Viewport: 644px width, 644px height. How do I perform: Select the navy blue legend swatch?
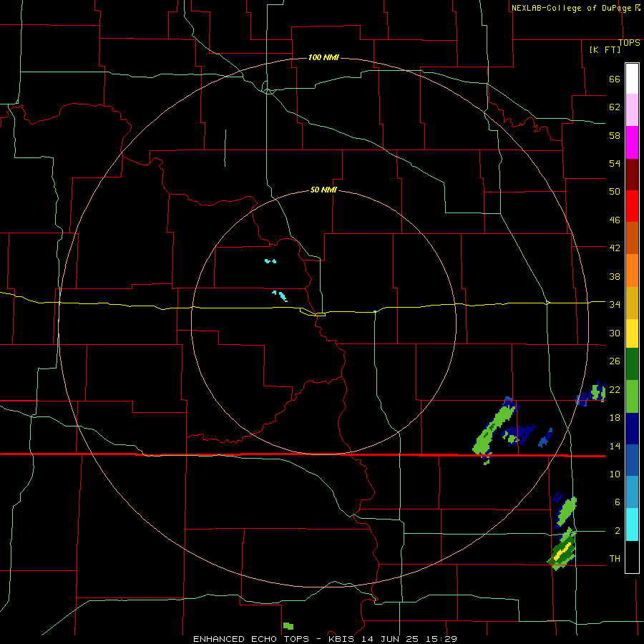pos(632,429)
